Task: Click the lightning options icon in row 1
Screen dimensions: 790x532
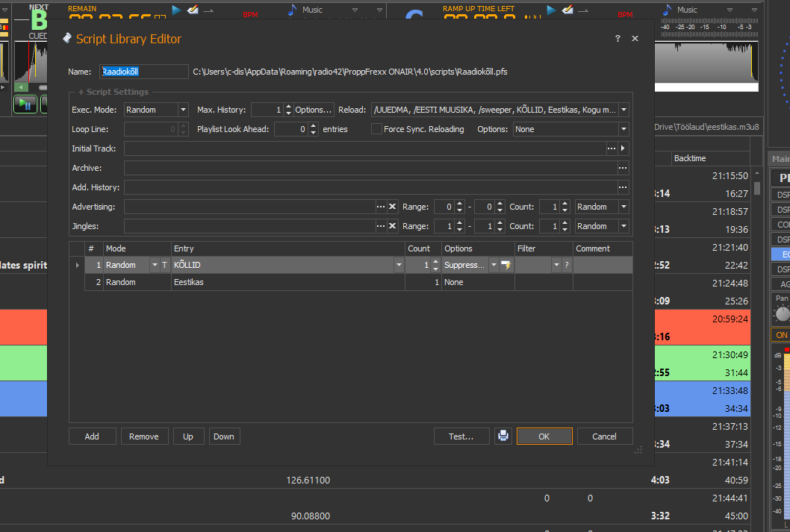Action: 506,265
